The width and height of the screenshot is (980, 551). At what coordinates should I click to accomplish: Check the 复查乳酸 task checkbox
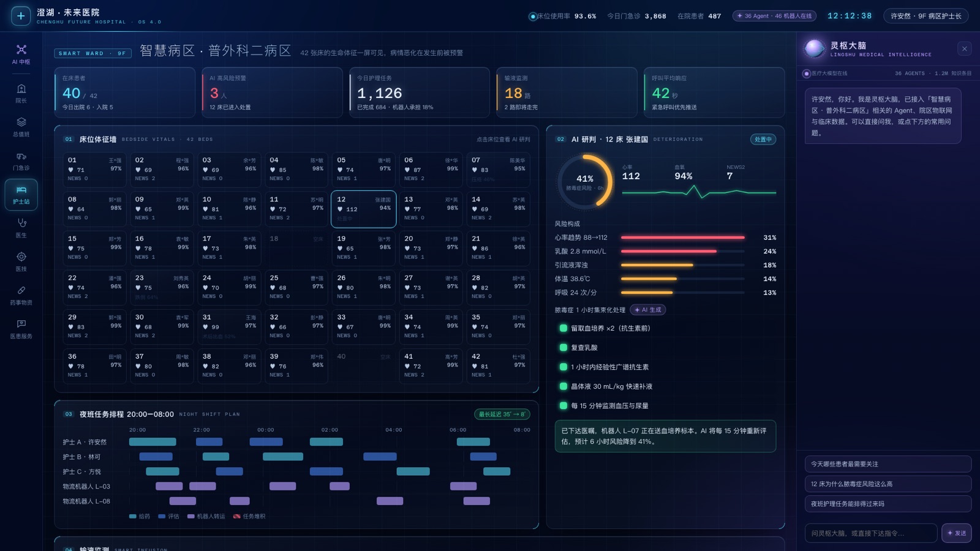tap(563, 348)
